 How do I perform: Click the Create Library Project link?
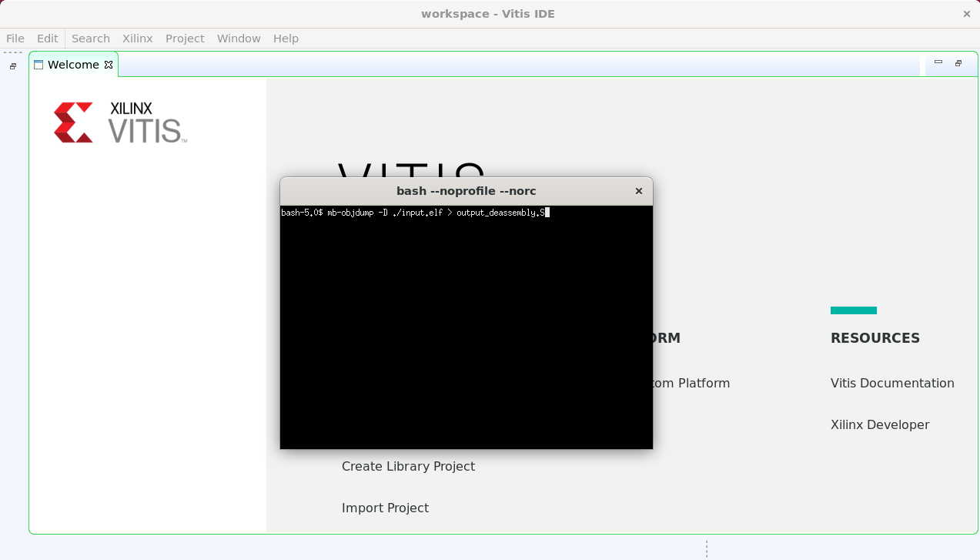coord(408,466)
